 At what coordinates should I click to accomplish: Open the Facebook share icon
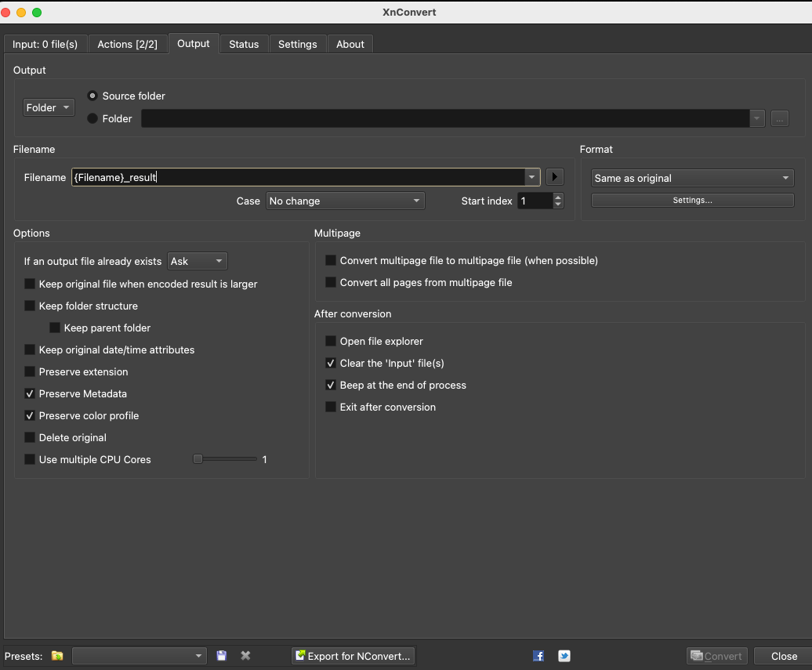[538, 656]
